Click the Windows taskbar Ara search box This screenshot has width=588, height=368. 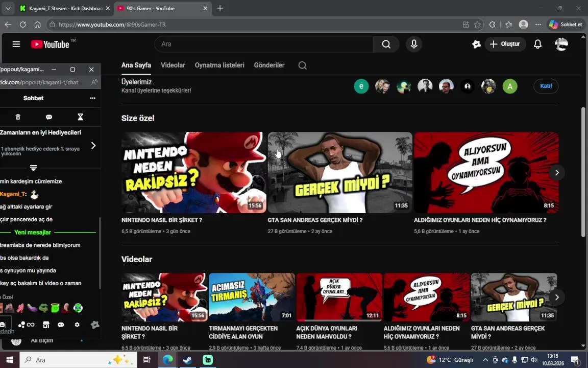78,360
